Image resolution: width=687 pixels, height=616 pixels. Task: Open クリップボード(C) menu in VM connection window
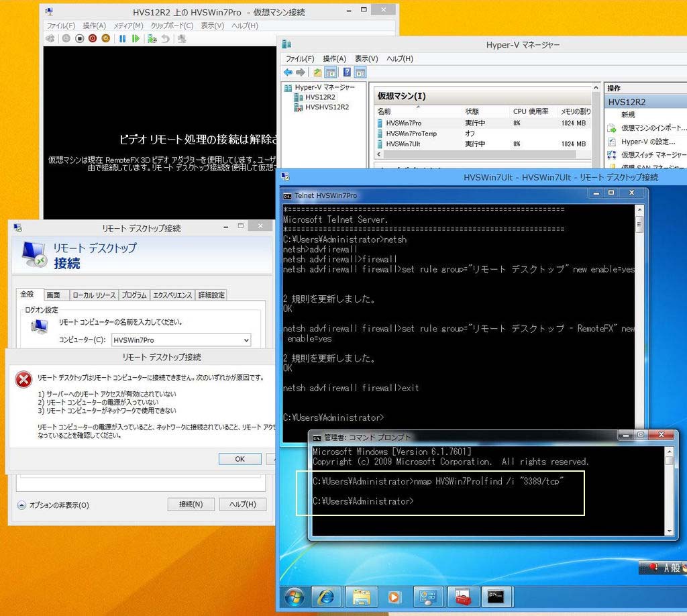tap(172, 25)
